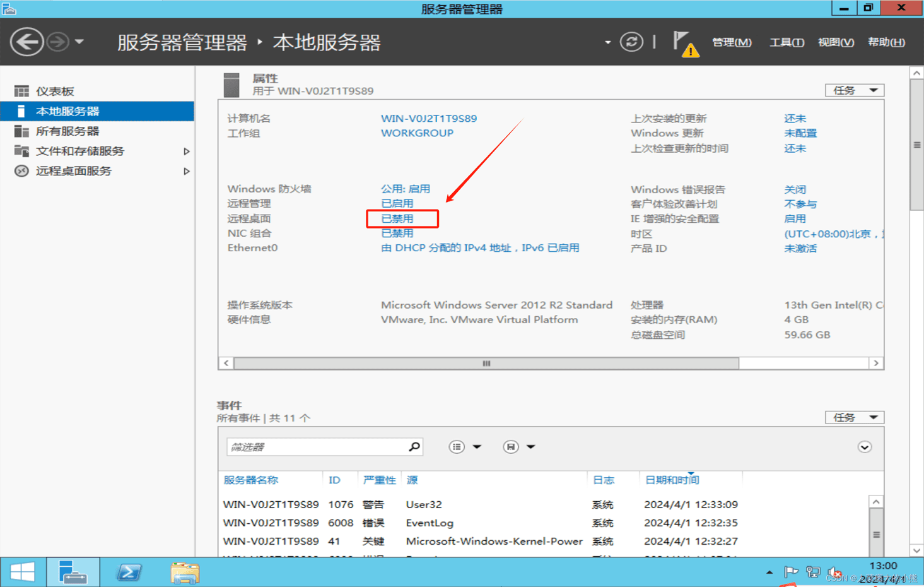This screenshot has height=587, width=924.
Task: Click the 筛选器 filter input field
Action: pos(315,447)
